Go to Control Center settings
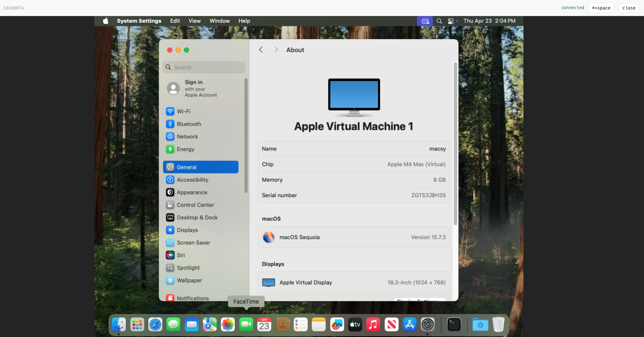Viewport: 644px width, 337px height. tap(195, 205)
